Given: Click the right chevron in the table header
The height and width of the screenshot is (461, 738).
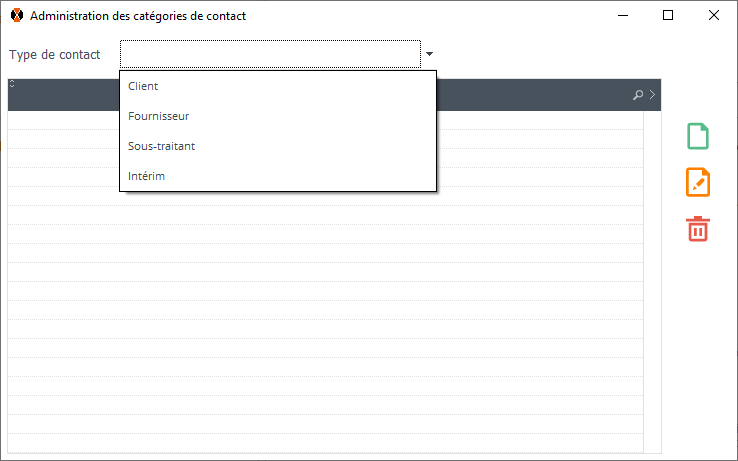Looking at the screenshot, I should (x=652, y=95).
